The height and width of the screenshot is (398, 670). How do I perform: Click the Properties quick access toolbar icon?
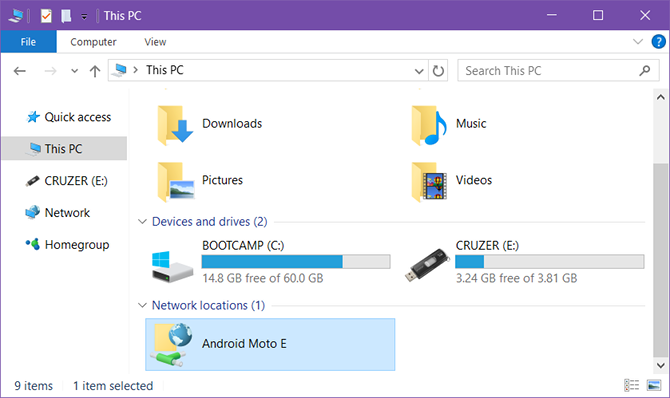tap(46, 16)
